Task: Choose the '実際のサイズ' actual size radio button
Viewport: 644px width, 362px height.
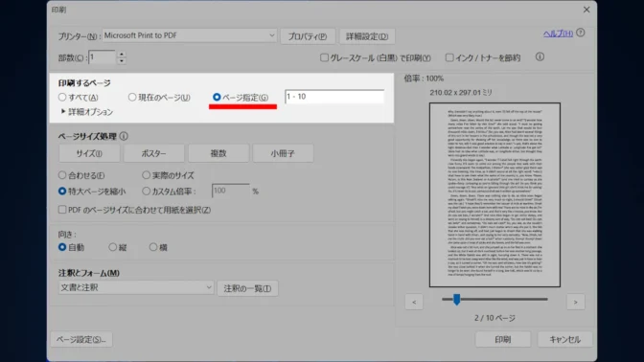Action: pyautogui.click(x=147, y=175)
